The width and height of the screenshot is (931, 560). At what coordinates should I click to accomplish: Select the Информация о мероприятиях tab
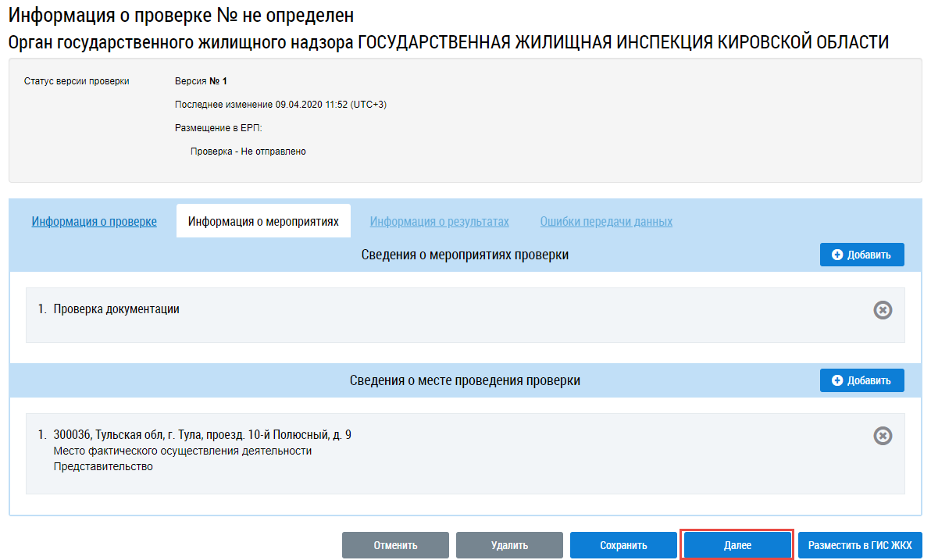[263, 222]
